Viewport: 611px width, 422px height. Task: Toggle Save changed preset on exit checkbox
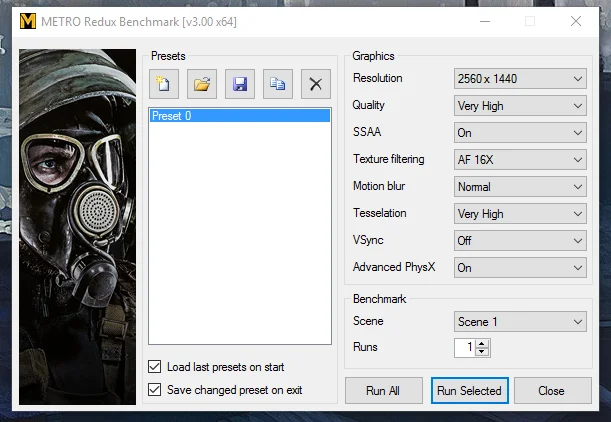pos(154,390)
